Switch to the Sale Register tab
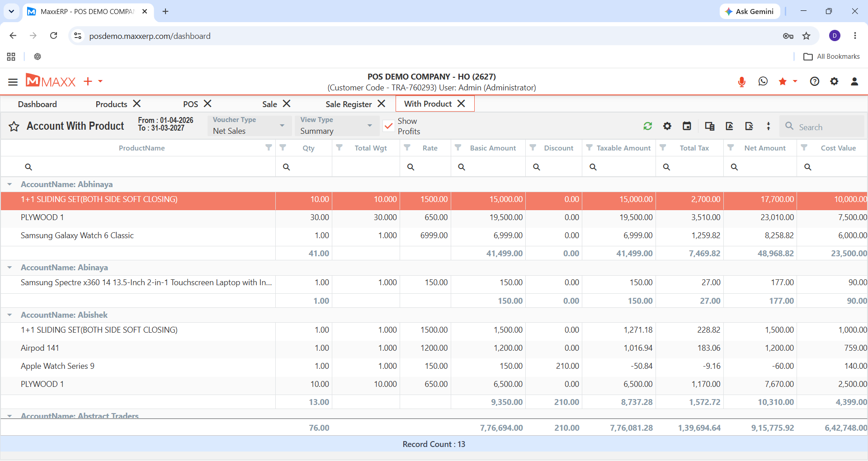868x461 pixels. (349, 104)
